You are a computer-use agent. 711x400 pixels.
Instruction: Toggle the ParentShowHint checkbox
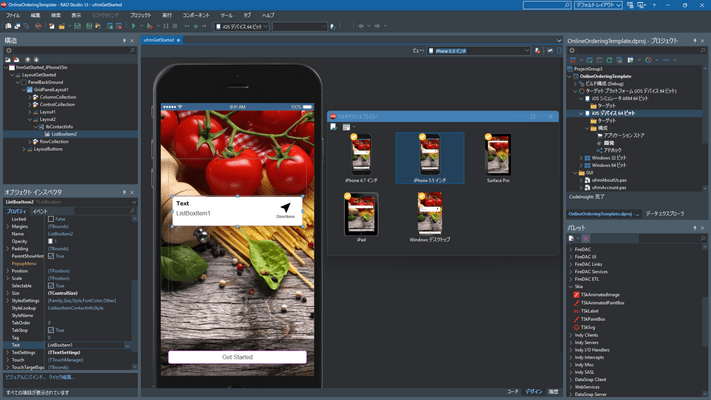[51, 258]
